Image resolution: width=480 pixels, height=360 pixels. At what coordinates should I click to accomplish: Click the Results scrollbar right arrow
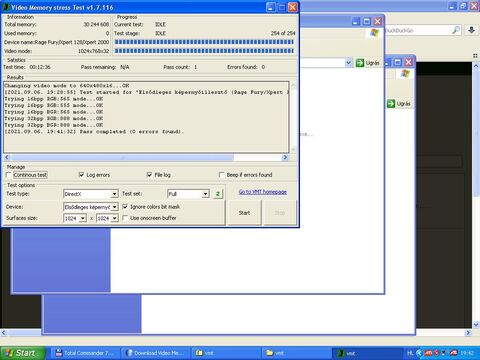click(x=285, y=157)
